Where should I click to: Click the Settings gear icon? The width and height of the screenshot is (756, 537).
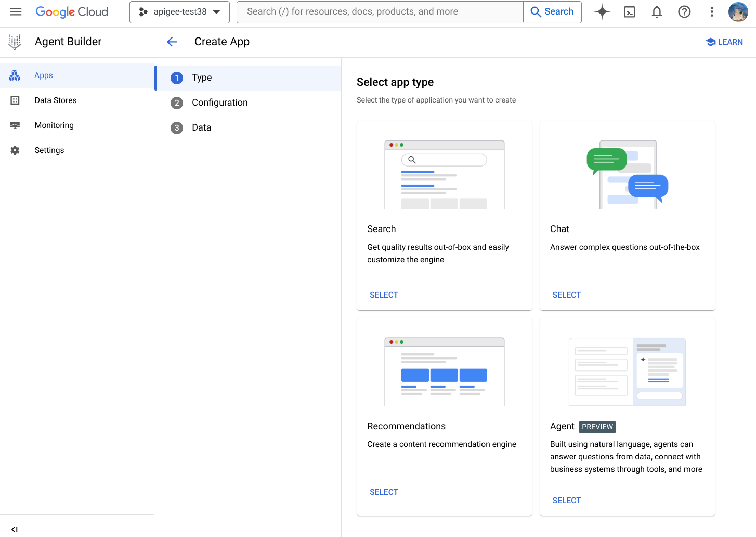click(x=15, y=150)
